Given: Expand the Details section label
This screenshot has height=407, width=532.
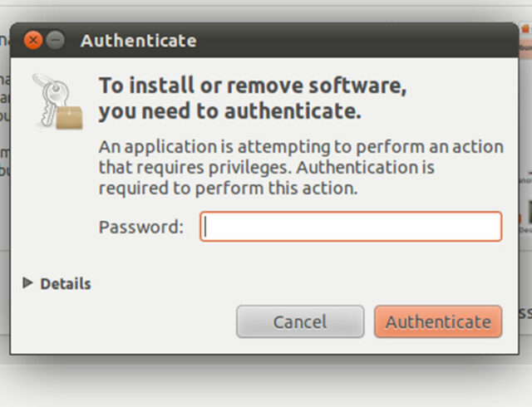Looking at the screenshot, I should click(66, 284).
